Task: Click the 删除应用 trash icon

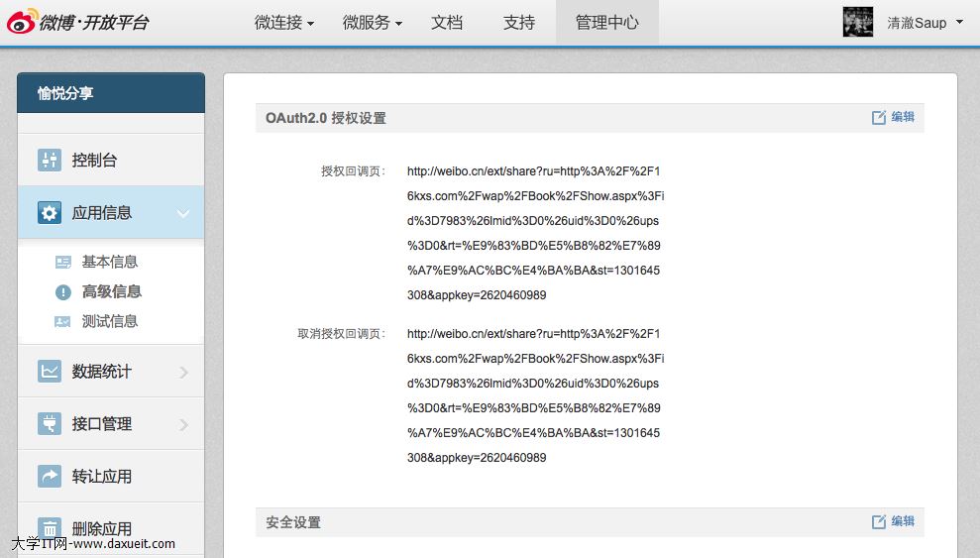Action: click(50, 528)
